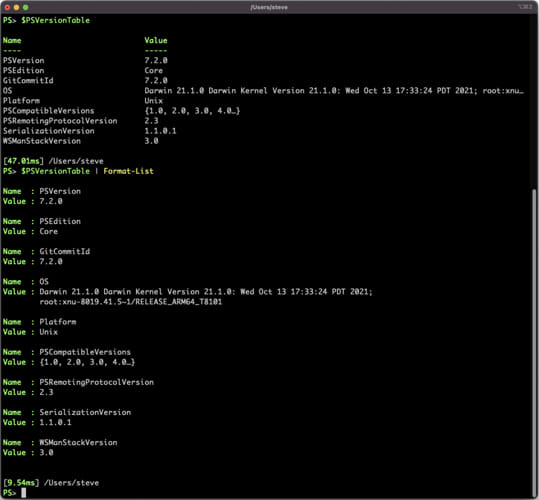Click '3.0' value in the table output
The width and height of the screenshot is (539, 500).
click(151, 141)
